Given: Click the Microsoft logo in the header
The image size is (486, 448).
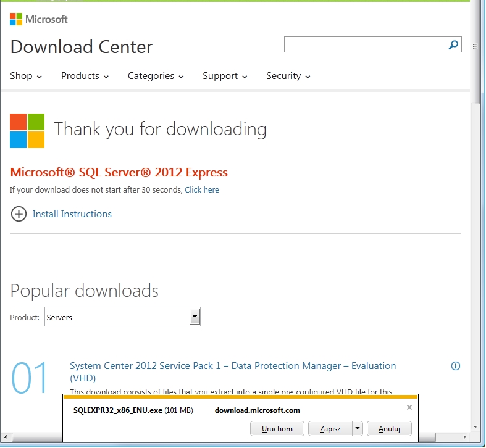Looking at the screenshot, I should [38, 19].
